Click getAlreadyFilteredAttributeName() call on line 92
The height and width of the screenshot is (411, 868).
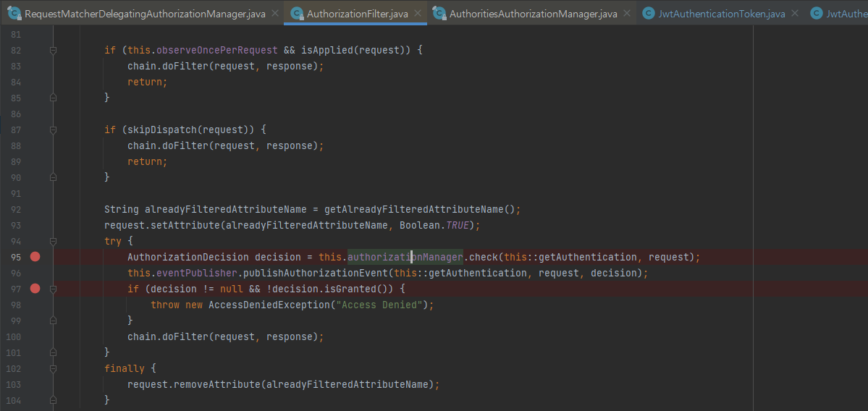click(420, 209)
